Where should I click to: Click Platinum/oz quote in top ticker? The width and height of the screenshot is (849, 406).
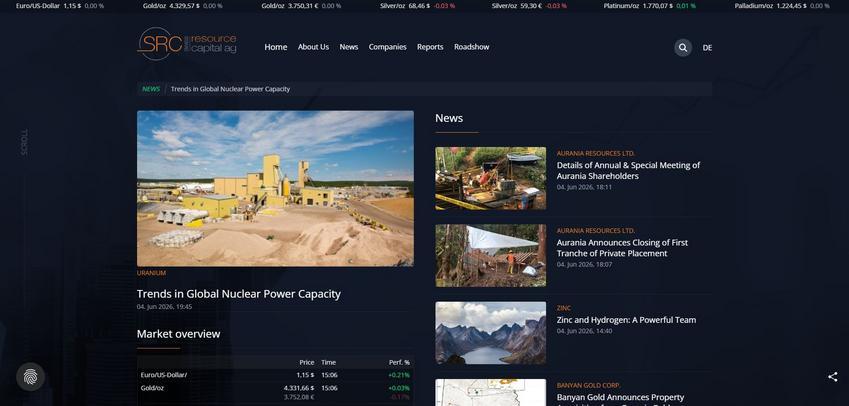pos(649,6)
